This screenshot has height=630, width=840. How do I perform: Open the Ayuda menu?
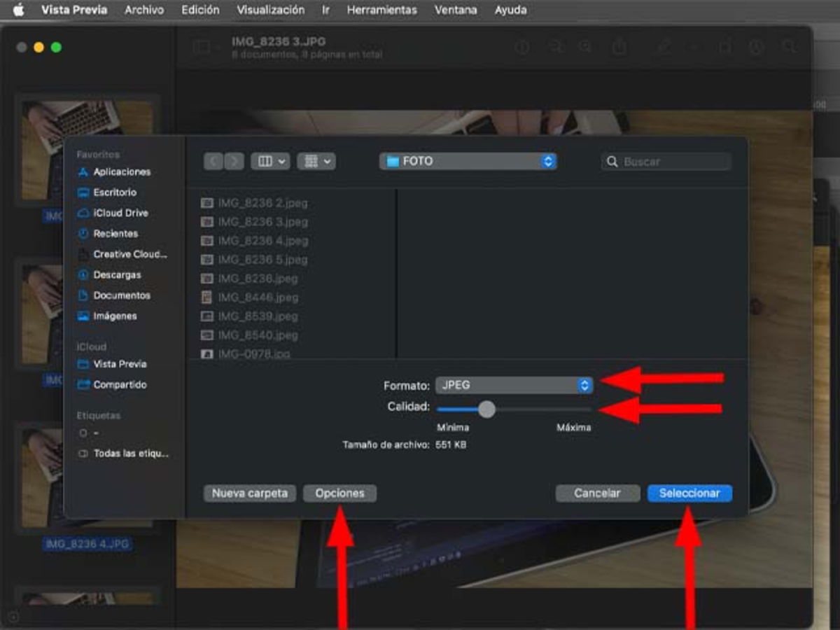coord(511,10)
